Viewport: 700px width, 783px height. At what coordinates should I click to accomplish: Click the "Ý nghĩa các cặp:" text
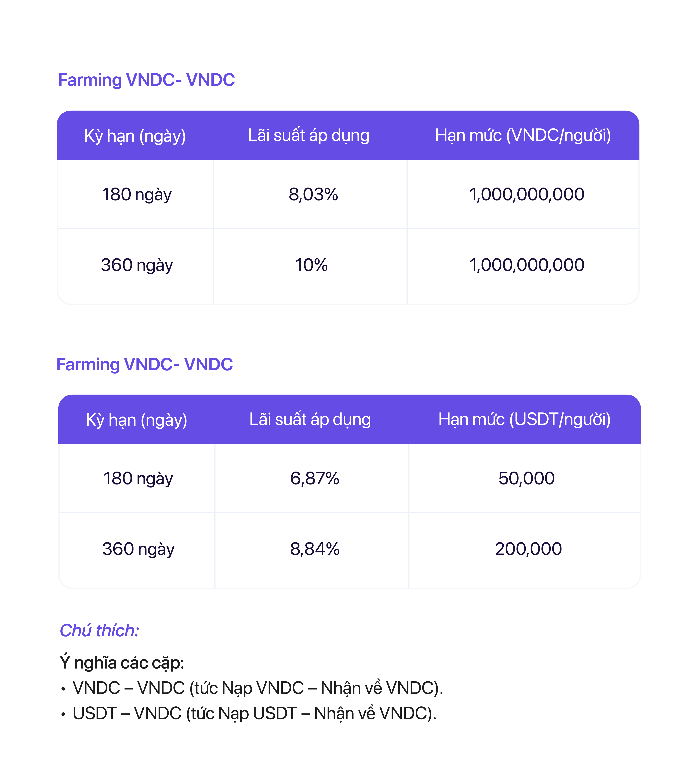122,663
